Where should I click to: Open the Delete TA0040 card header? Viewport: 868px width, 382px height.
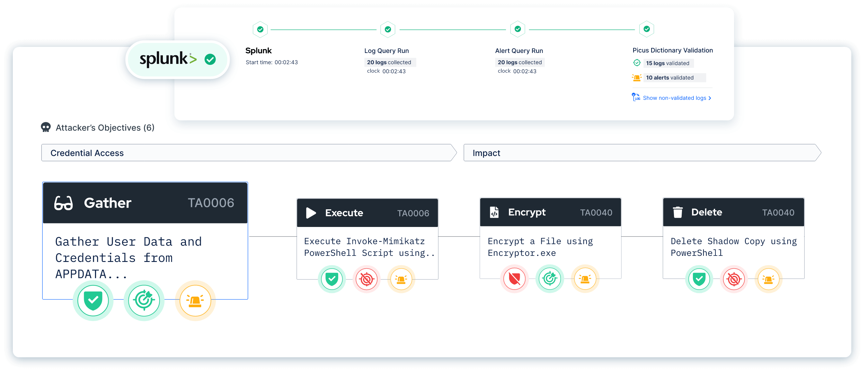click(x=733, y=213)
